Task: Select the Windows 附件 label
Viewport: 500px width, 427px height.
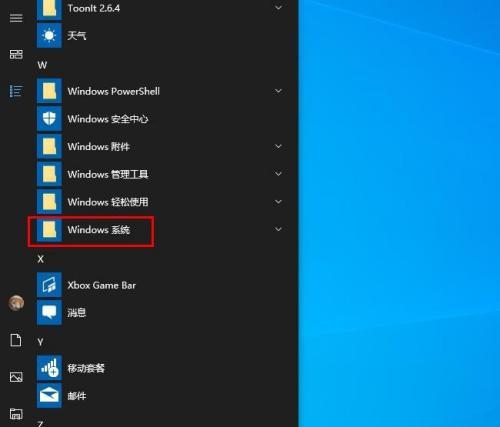Action: point(99,146)
